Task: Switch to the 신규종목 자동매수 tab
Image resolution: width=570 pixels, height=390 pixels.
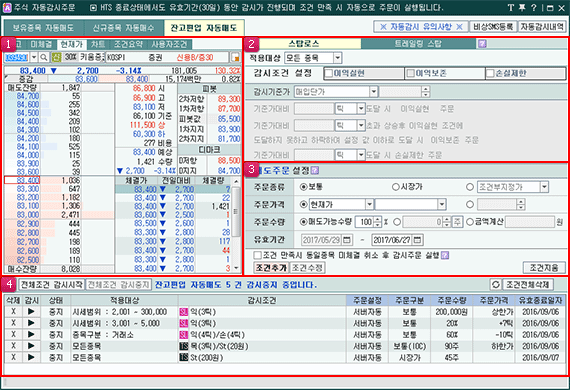Action: [124, 28]
